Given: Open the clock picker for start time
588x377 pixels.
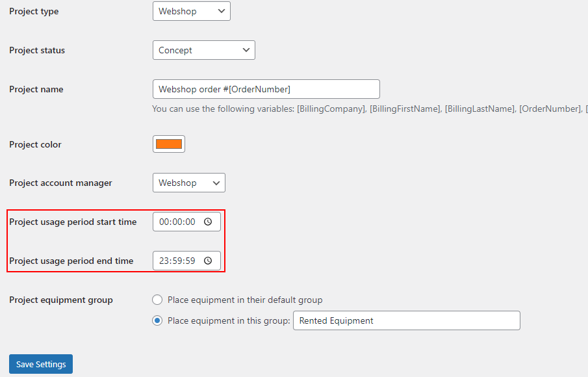Looking at the screenshot, I should tap(208, 222).
